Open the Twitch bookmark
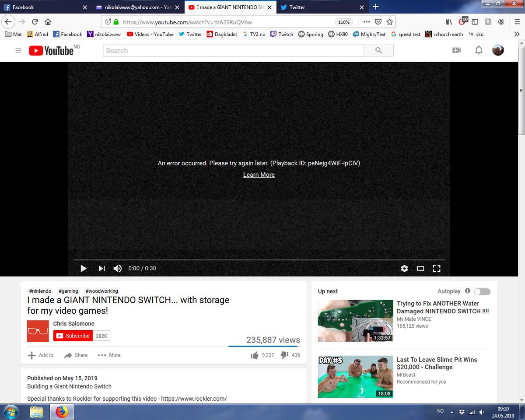Image resolution: width=525 pixels, height=420 pixels. pos(282,34)
